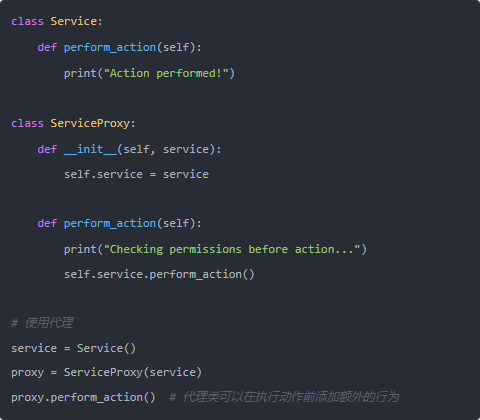
Task: Click the ServiceProxy class name
Action: pos(90,124)
